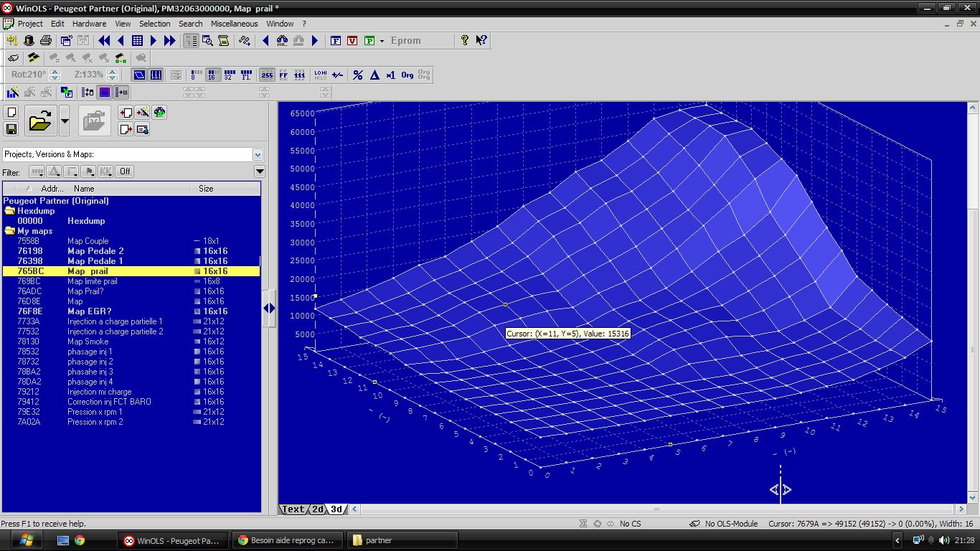
Task: Collapse the My maps folder
Action: point(10,232)
